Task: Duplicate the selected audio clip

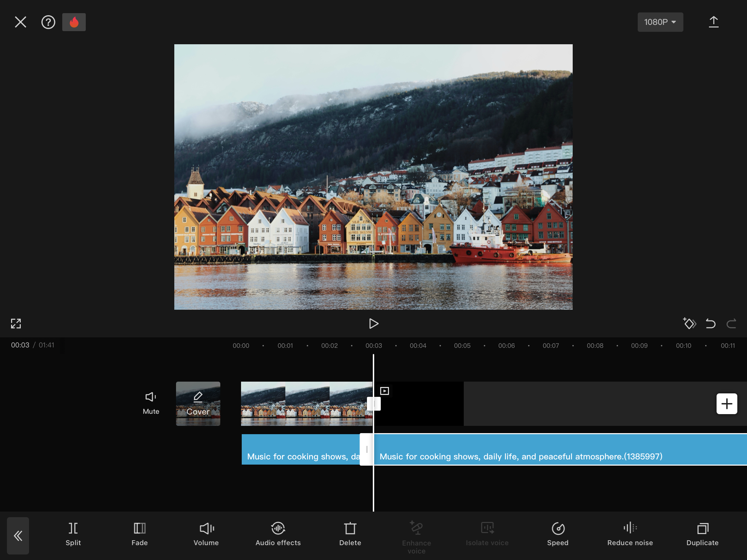Action: click(x=702, y=534)
